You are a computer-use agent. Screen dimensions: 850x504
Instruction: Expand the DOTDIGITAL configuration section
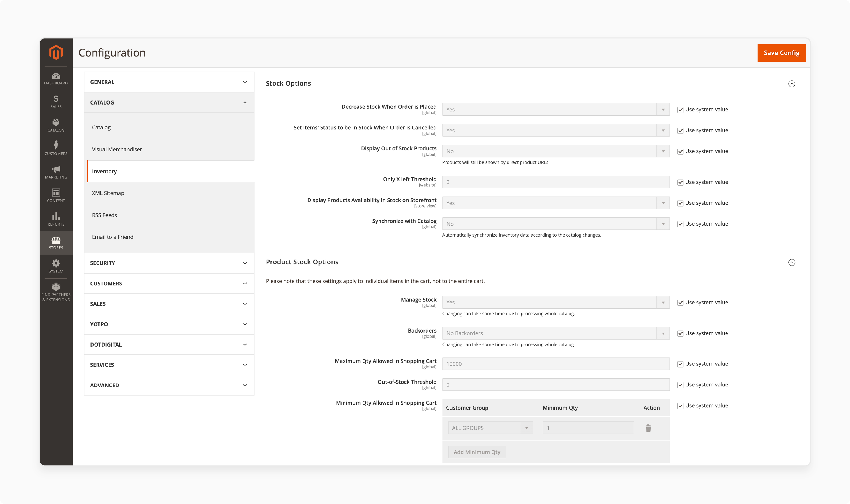(169, 345)
